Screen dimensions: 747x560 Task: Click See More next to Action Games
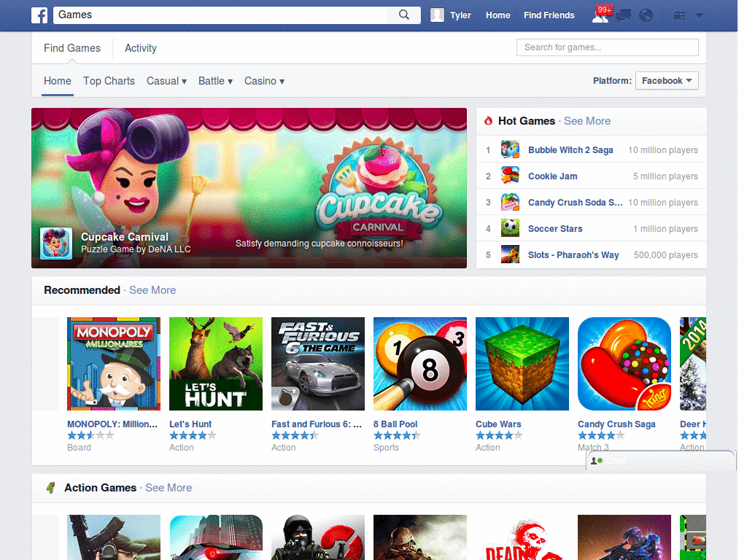(x=169, y=488)
